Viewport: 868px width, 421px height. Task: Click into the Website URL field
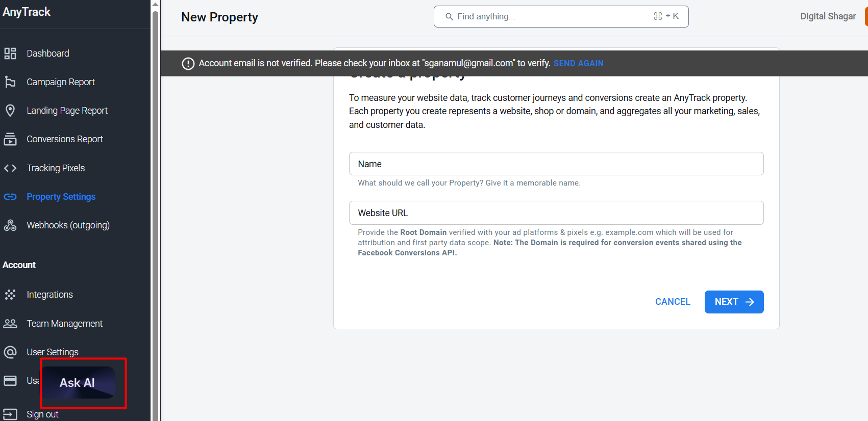point(556,213)
